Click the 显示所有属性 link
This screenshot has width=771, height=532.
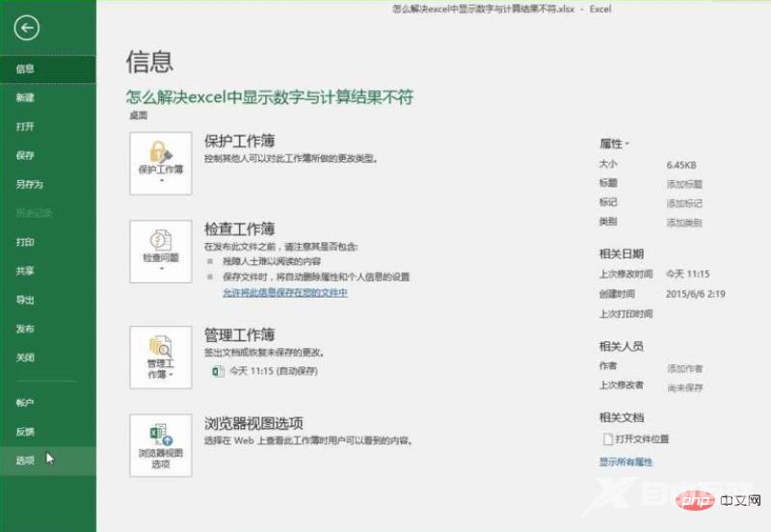(625, 463)
